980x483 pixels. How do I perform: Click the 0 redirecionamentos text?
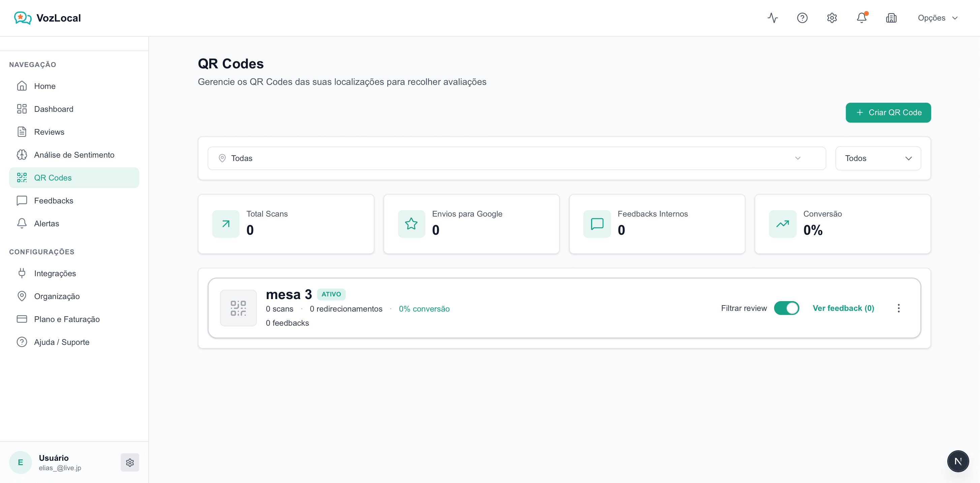coord(346,309)
